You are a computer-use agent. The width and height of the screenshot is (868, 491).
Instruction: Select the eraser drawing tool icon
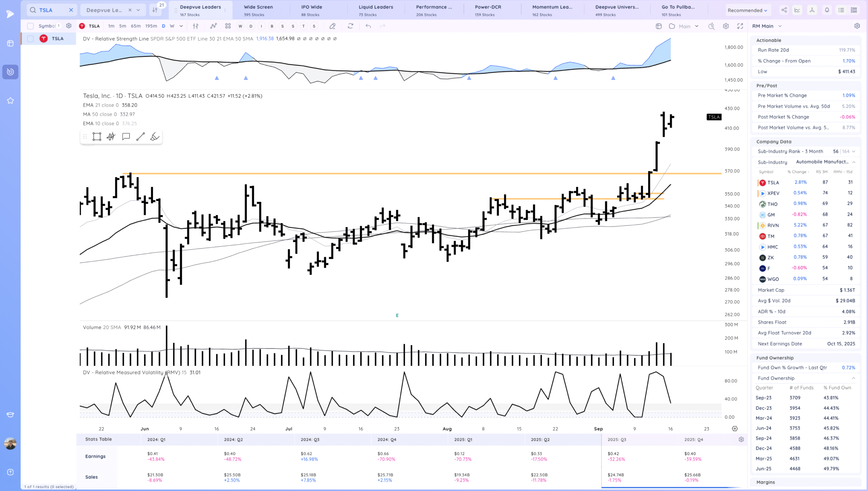pos(333,26)
